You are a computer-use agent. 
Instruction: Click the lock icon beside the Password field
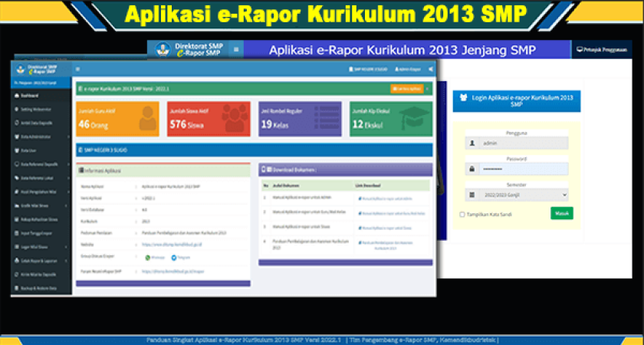472,169
